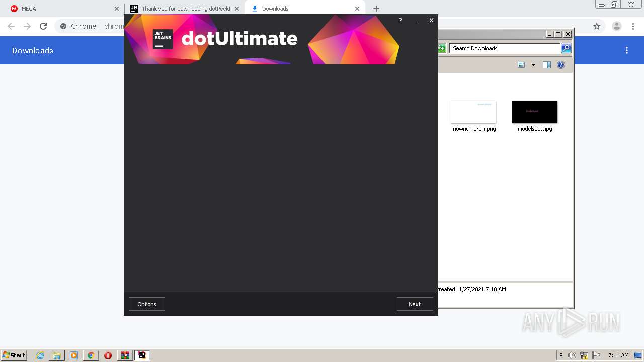Open the Chrome profile avatar
This screenshot has width=644, height=362.
617,26
